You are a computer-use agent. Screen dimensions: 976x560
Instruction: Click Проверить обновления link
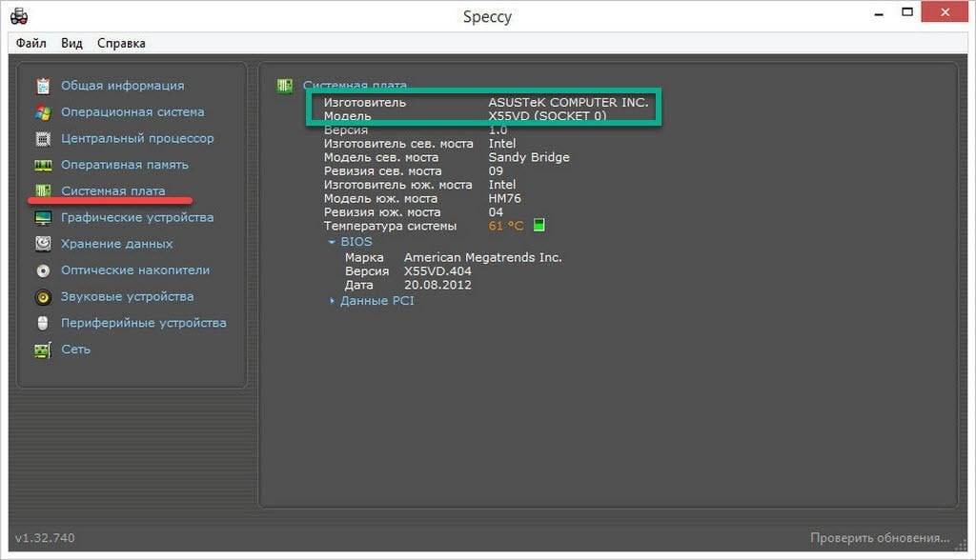(x=880, y=538)
